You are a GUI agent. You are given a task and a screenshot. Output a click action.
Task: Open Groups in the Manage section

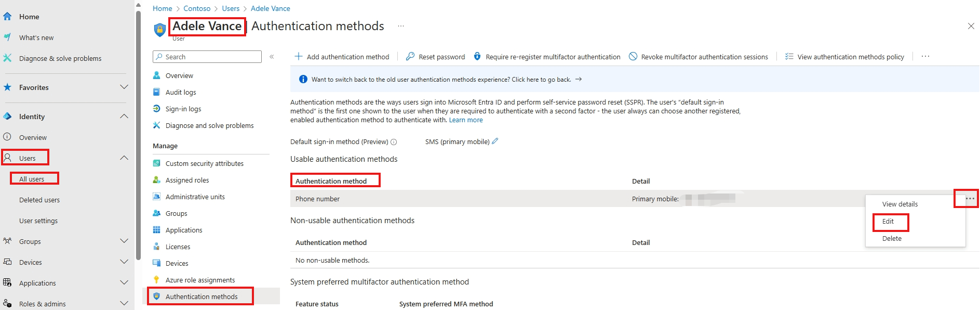(x=176, y=213)
